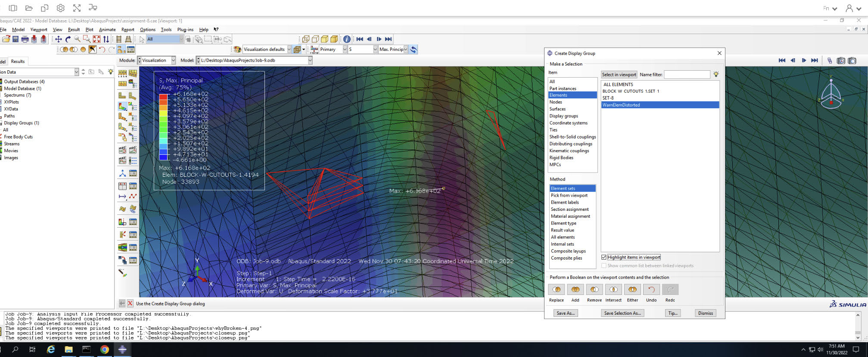Viewport: 868px width, 357px height.
Task: Click the Select in viewport button
Action: click(x=619, y=75)
